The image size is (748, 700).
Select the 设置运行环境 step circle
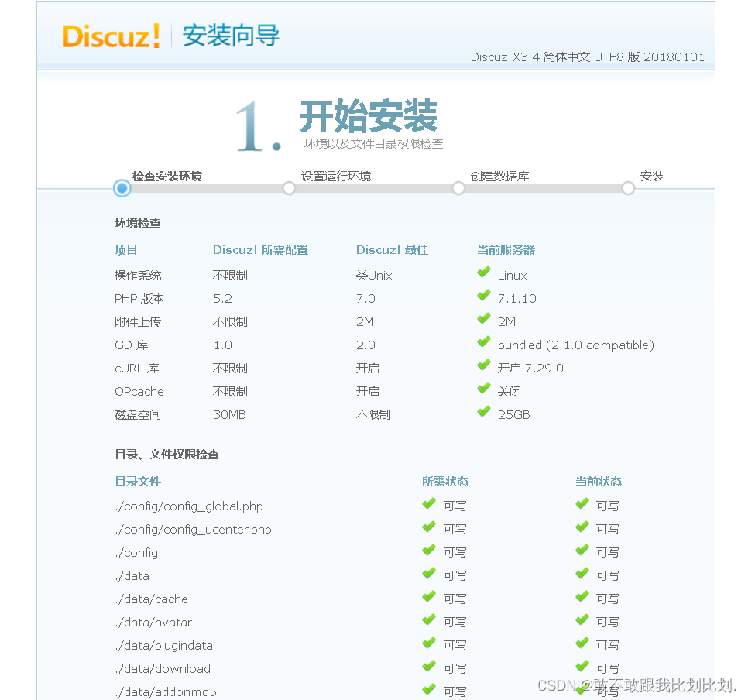coord(289,188)
